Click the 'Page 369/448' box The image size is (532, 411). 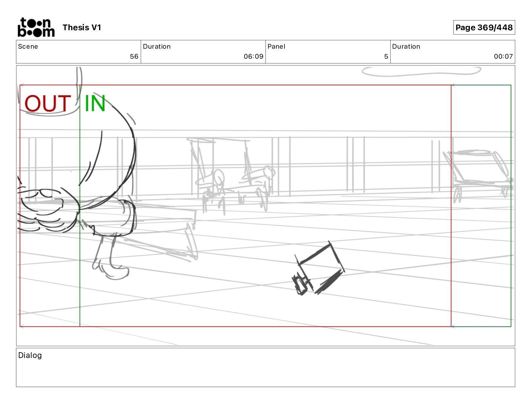tap(484, 28)
